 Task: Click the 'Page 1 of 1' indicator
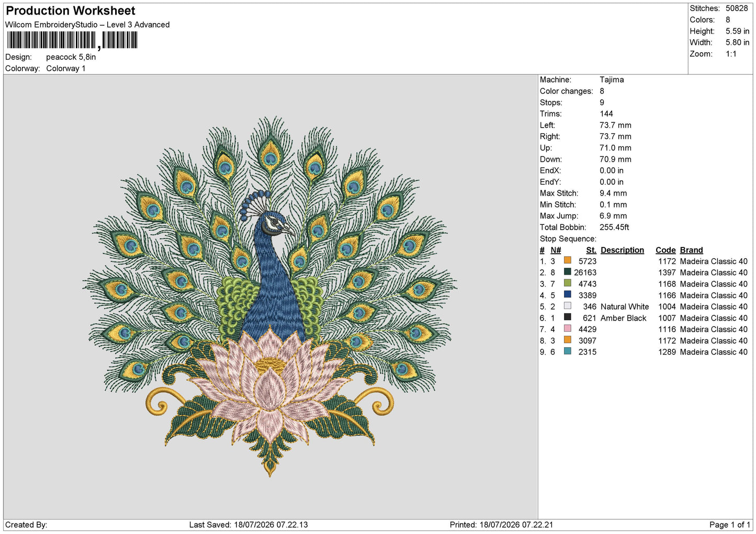(730, 525)
